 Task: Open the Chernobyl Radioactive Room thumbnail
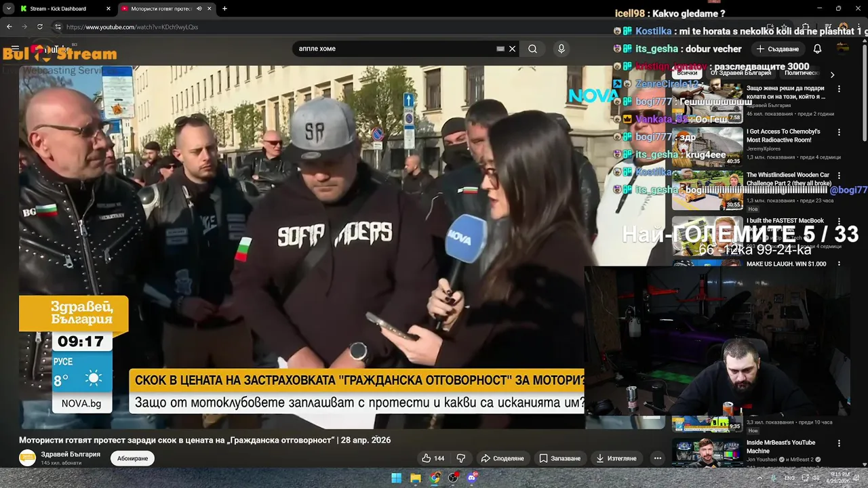coord(707,146)
